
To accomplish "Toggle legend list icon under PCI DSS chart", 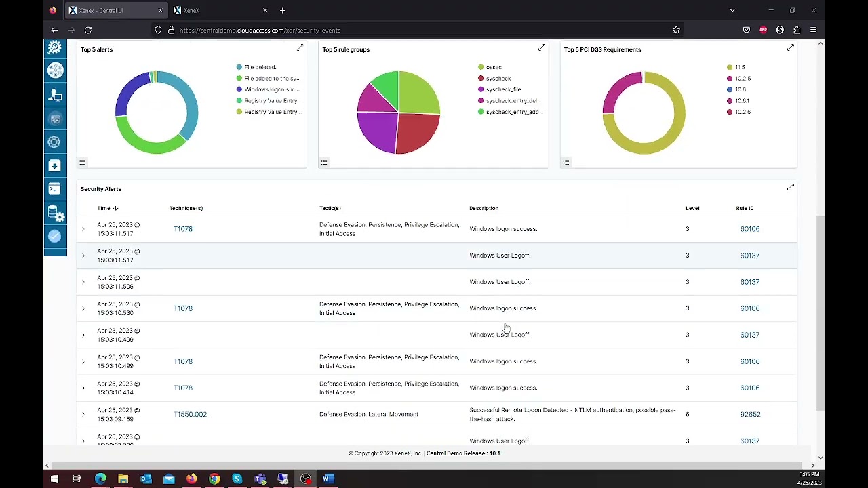I will (x=566, y=162).
